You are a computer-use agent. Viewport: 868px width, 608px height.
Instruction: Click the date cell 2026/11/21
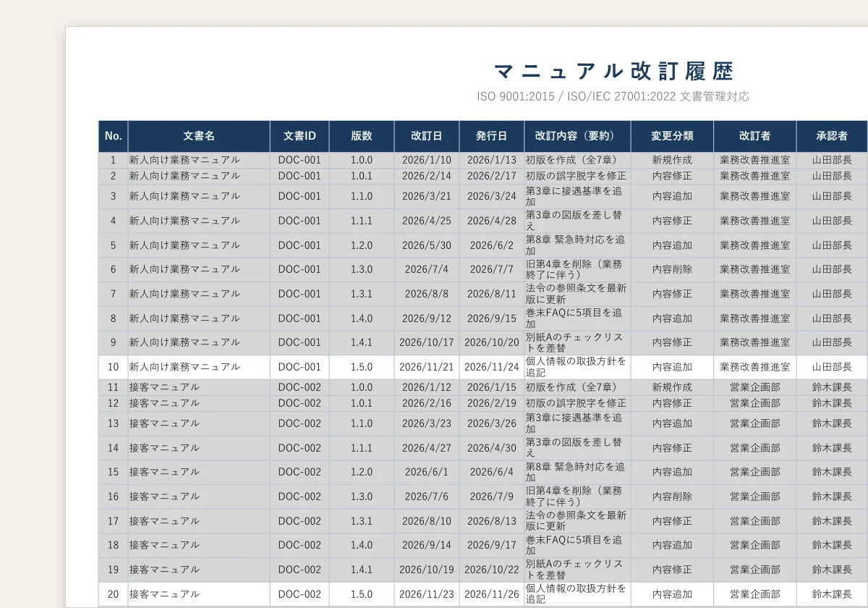tap(427, 367)
